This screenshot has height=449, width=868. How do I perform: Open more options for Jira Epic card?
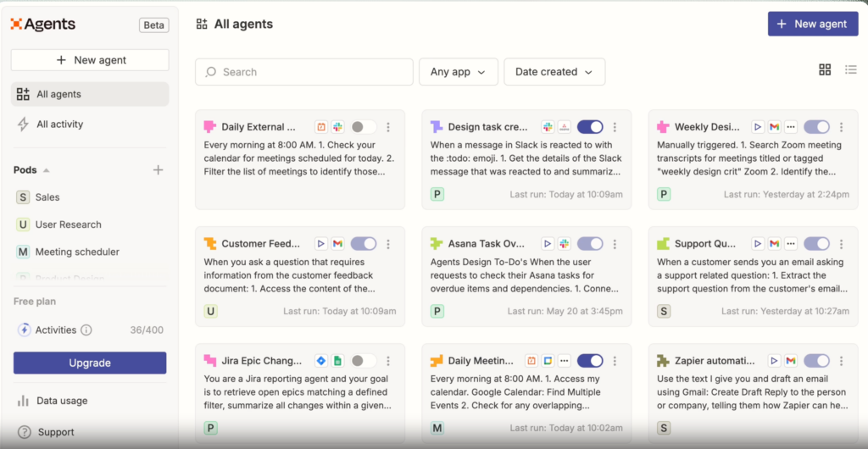click(388, 361)
